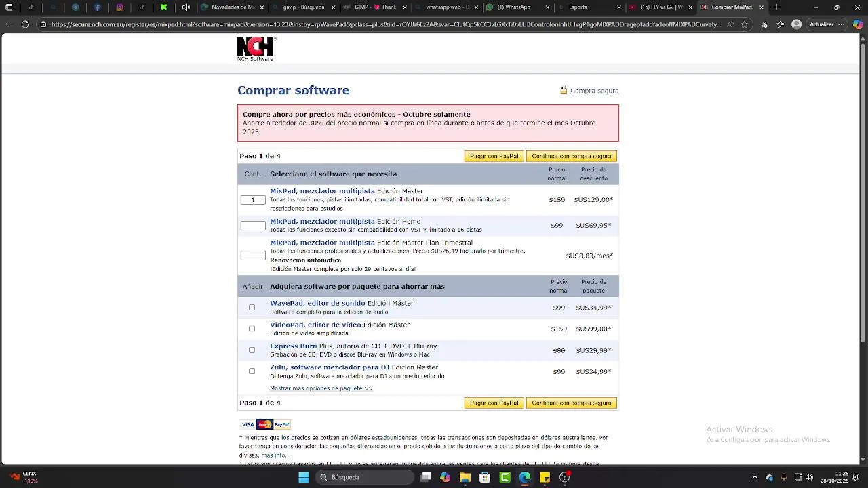The height and width of the screenshot is (488, 868).
Task: Open Edge profile avatar icon
Action: tap(796, 24)
